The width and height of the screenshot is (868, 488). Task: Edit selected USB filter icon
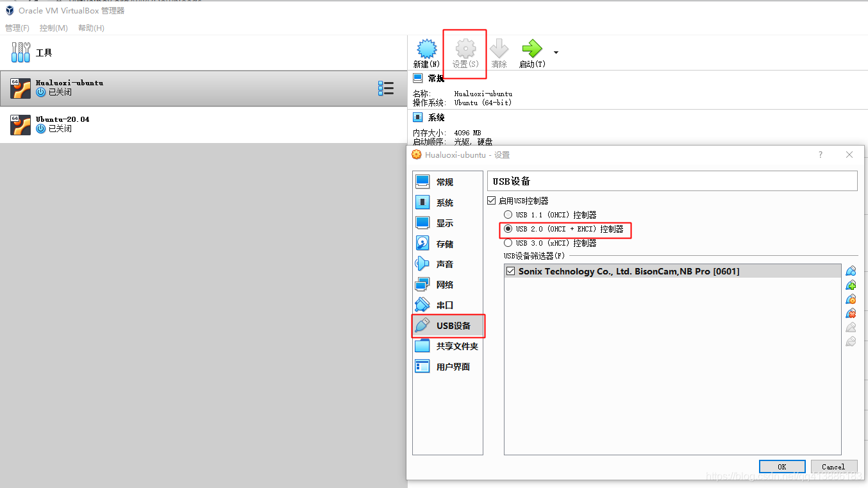[x=851, y=299]
